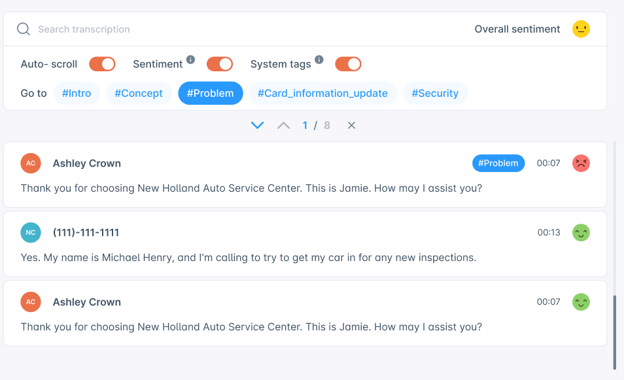Screen dimensions: 624x380
Task: Go to previous match with up chevron
Action: click(284, 125)
